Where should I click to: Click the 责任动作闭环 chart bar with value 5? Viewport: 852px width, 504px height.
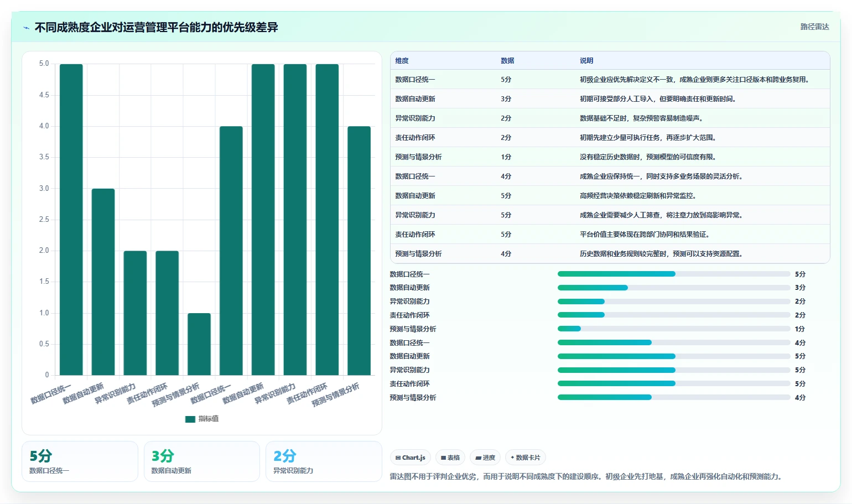(x=327, y=220)
